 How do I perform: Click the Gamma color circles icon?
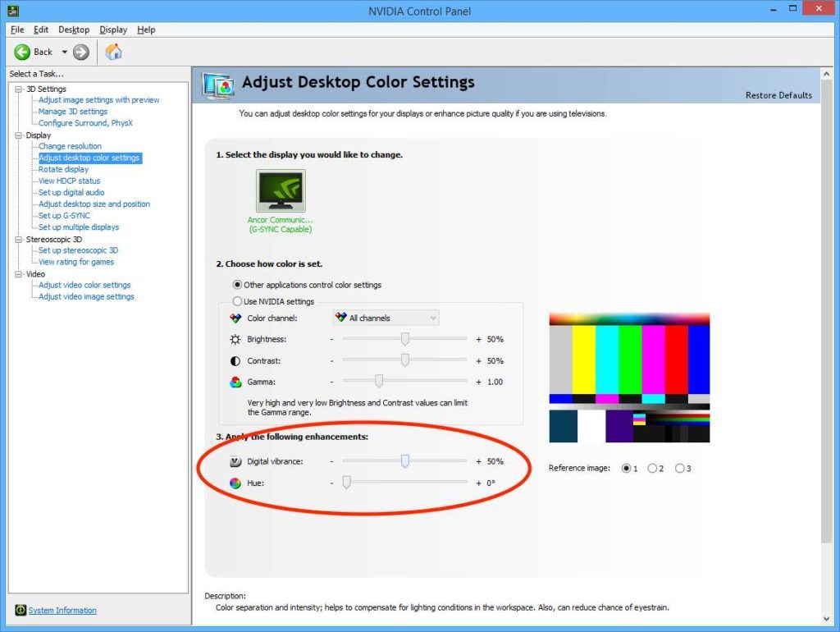pyautogui.click(x=235, y=382)
